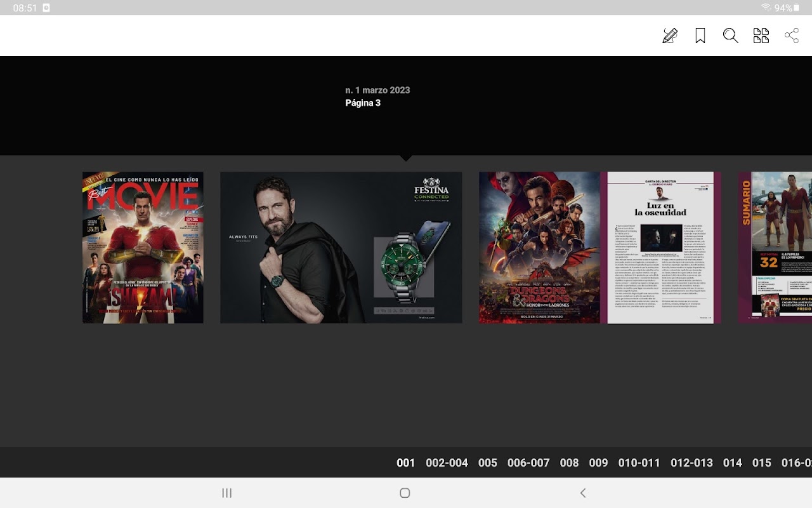
Task: Open the Luz en la oscuridad article
Action: point(660,248)
